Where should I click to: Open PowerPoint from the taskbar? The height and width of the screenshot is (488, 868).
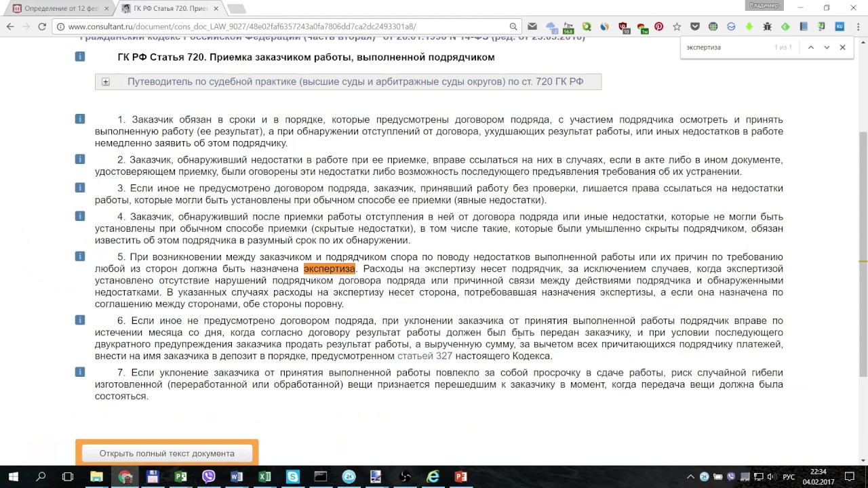[461, 476]
